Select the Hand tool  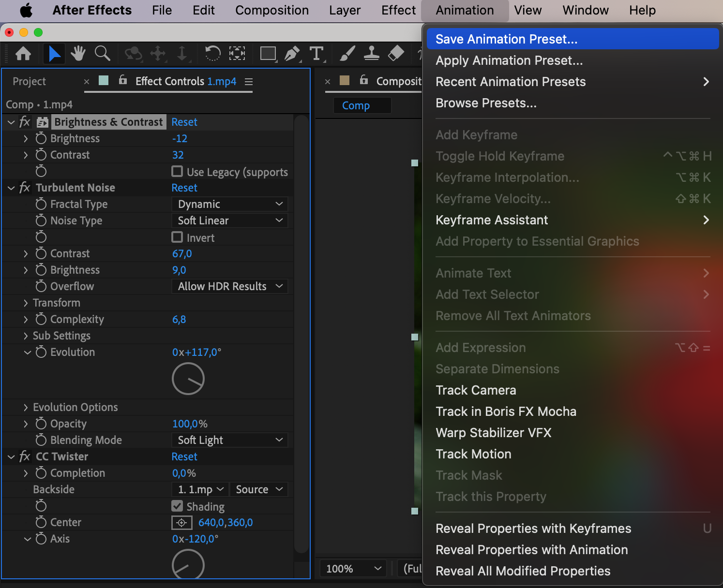(x=77, y=53)
